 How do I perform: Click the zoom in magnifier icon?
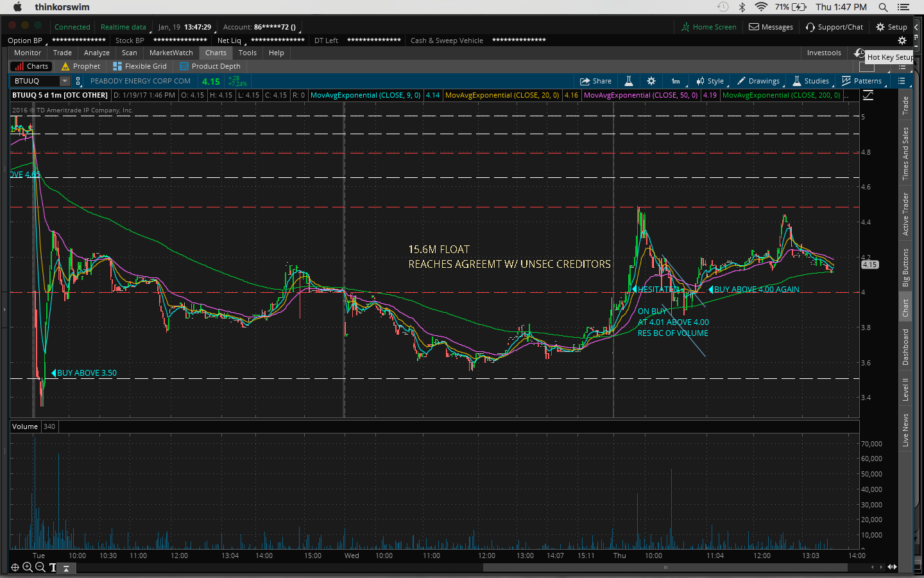28,567
